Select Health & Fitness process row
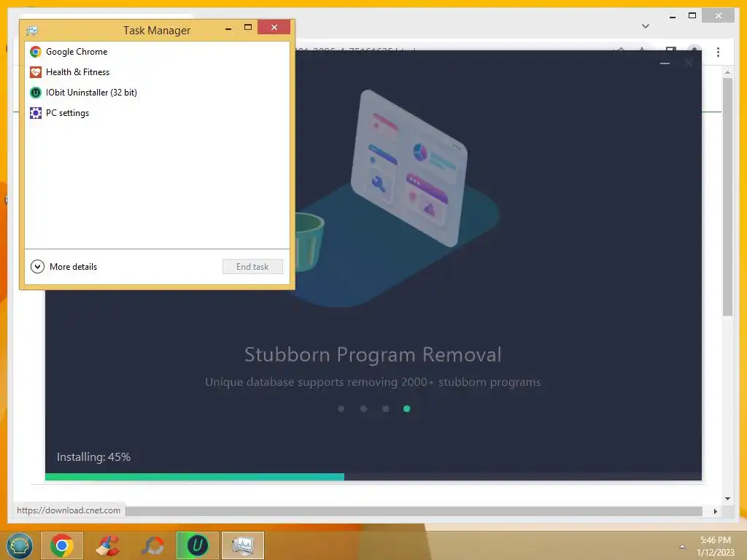This screenshot has width=747, height=560. coord(157,72)
